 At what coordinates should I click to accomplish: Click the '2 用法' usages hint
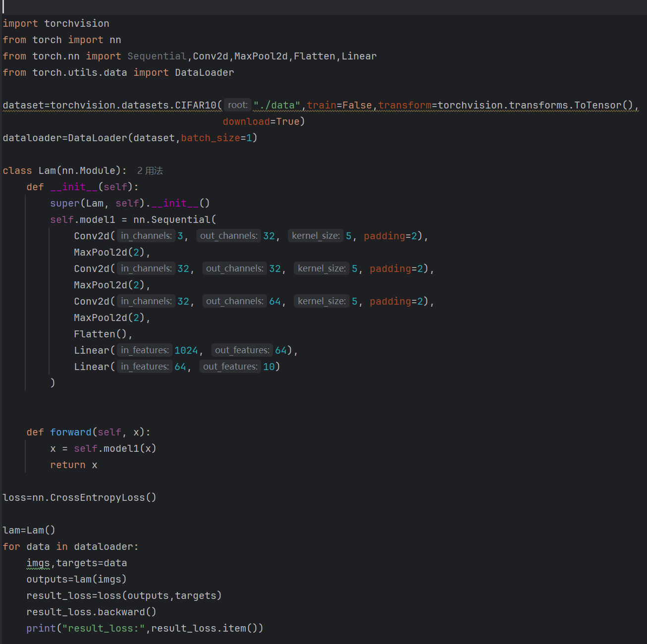click(x=150, y=171)
